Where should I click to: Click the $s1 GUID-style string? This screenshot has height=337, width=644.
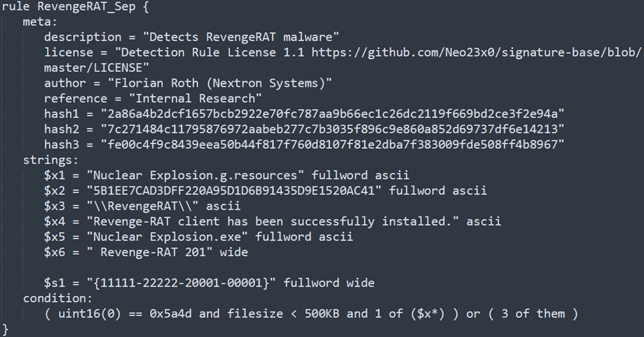click(183, 283)
